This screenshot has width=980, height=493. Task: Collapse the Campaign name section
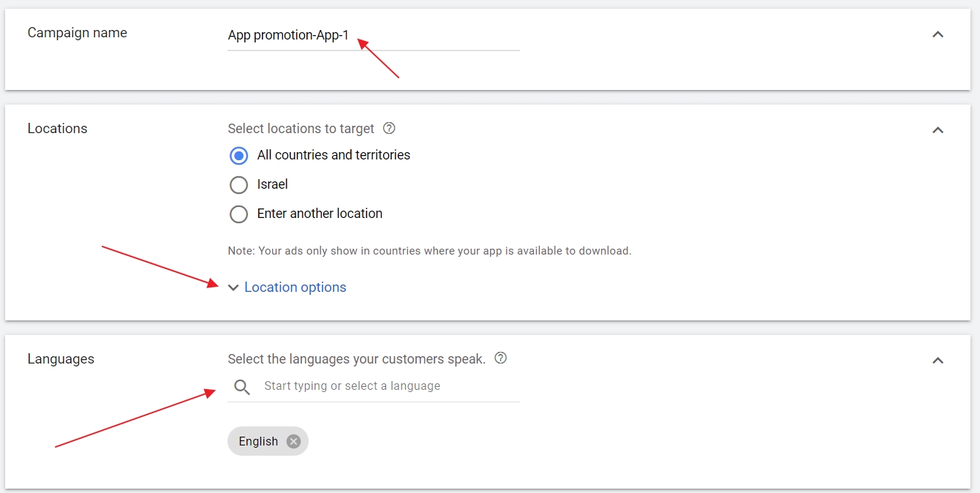point(938,34)
